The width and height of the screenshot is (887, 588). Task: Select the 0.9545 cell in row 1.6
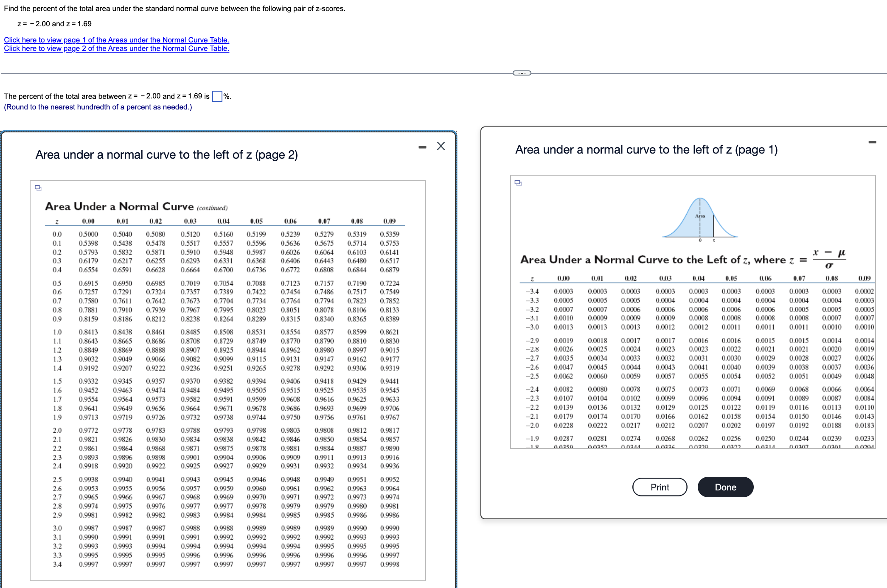pyautogui.click(x=389, y=390)
